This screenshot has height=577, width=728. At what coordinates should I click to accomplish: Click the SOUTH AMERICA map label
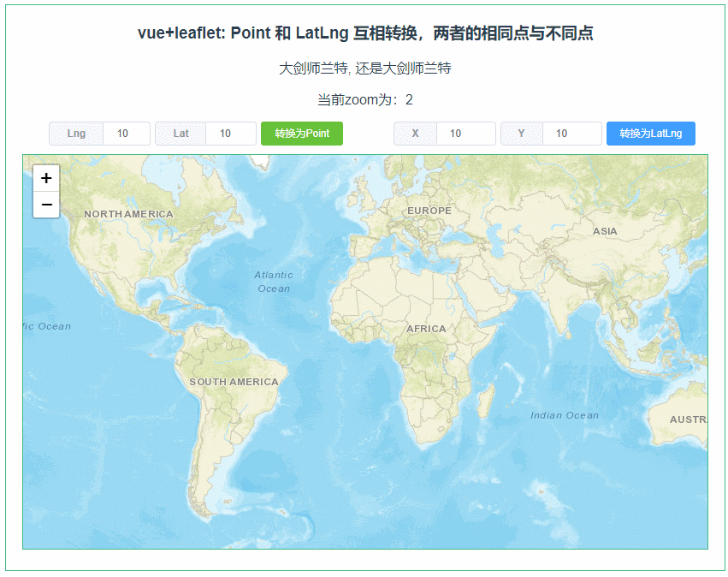pyautogui.click(x=234, y=382)
